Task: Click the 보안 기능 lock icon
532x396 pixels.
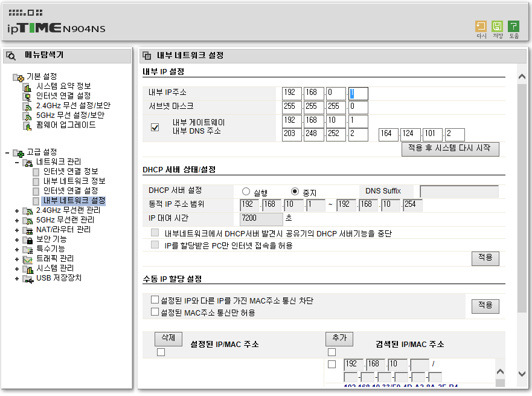Action: click(x=28, y=240)
